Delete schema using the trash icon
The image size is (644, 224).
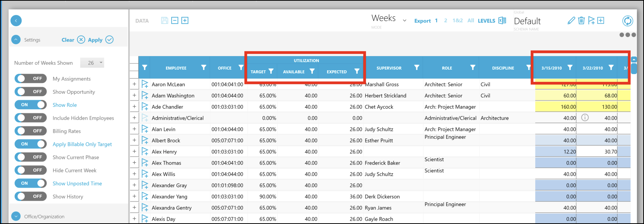[x=581, y=21]
